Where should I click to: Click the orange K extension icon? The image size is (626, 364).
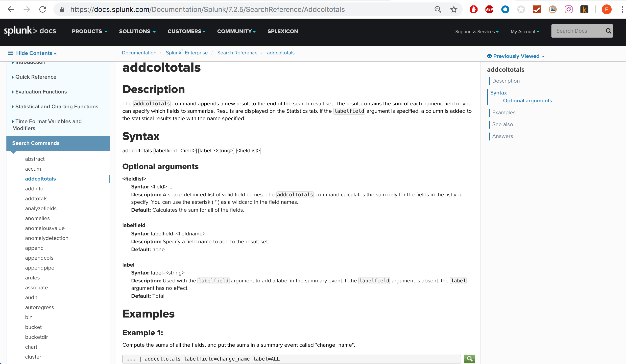[x=584, y=9]
